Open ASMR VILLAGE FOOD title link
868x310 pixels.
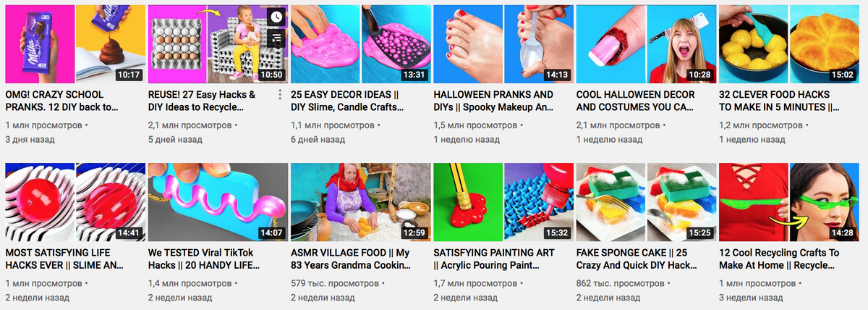350,259
